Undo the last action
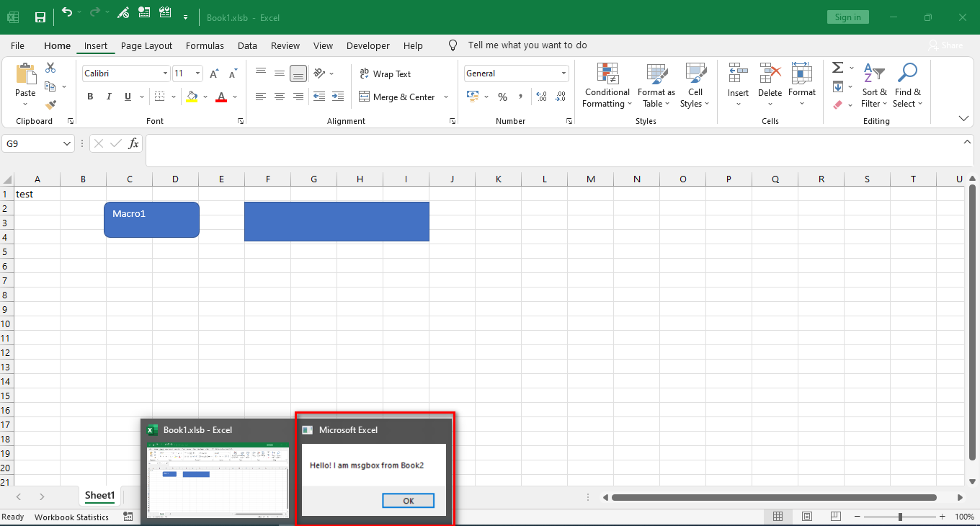The width and height of the screenshot is (980, 526). tap(67, 12)
